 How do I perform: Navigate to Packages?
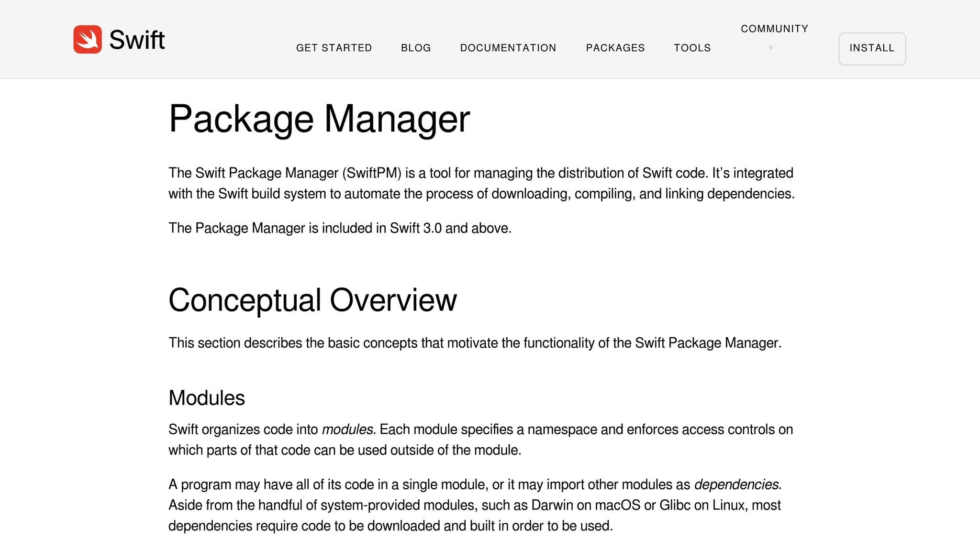pos(615,48)
